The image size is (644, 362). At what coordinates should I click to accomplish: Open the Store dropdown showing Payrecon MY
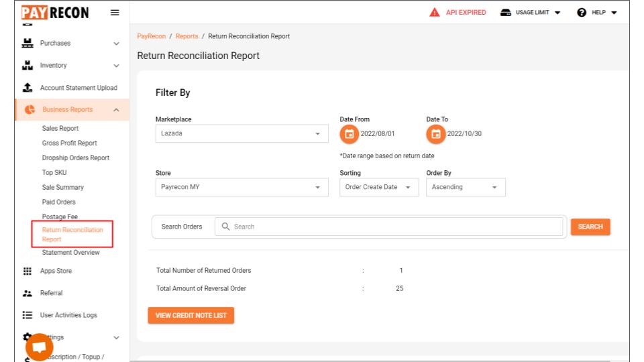pyautogui.click(x=242, y=187)
